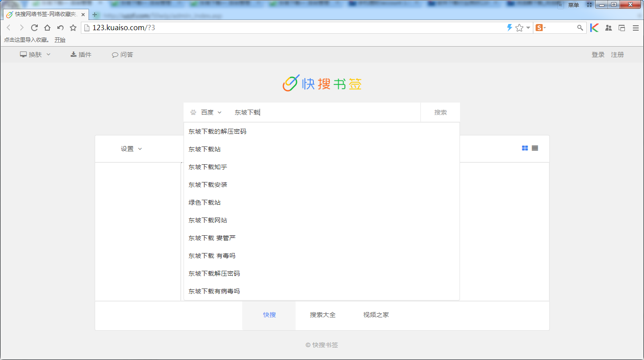The width and height of the screenshot is (644, 360).
Task: Click the search input containing 东坡下载
Action: pos(324,112)
